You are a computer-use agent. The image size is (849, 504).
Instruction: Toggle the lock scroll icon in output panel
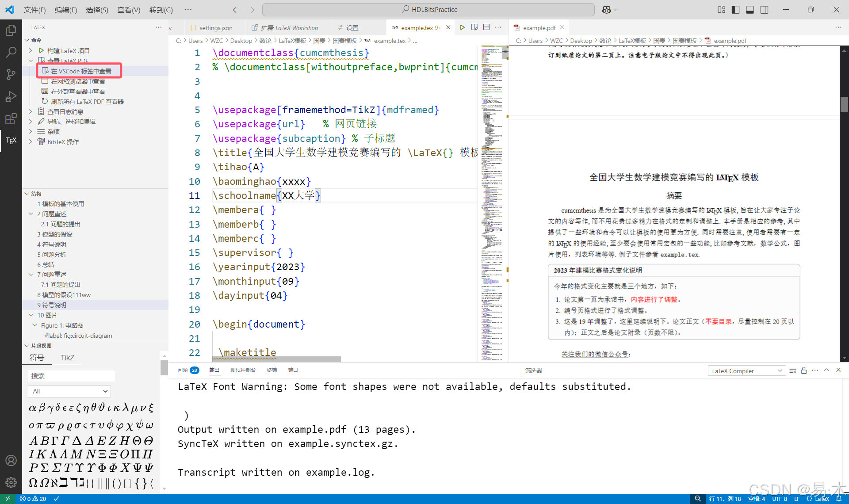pyautogui.click(x=803, y=370)
